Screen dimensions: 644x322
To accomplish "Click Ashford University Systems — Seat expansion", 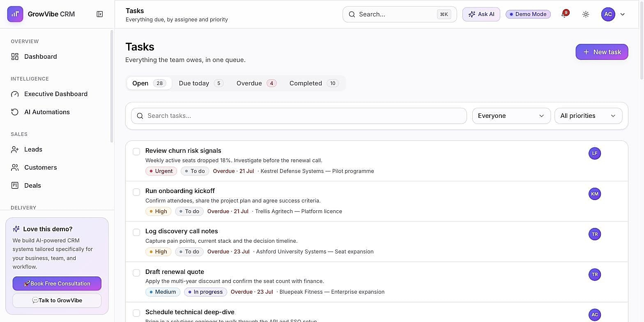I will (x=315, y=252).
